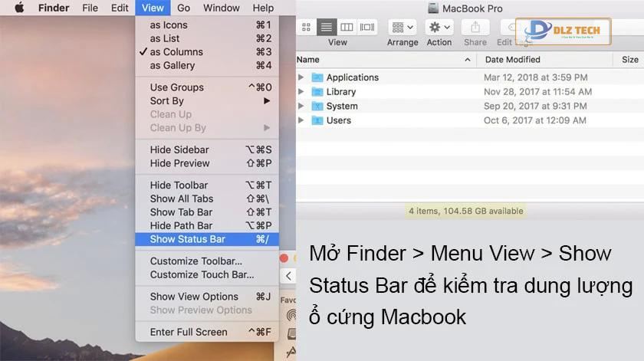Open the Go menu
644x361 pixels.
point(183,8)
